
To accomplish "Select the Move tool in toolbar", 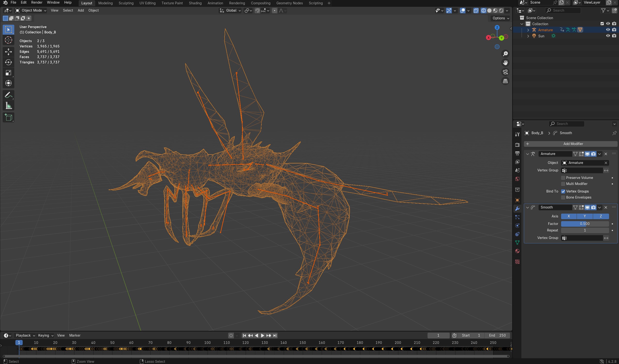I will click(x=8, y=52).
